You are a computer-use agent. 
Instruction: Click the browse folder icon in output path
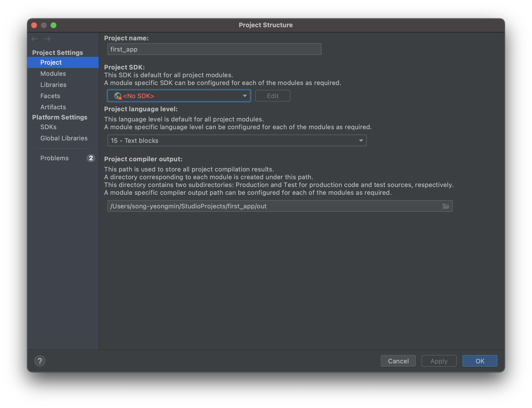click(446, 206)
